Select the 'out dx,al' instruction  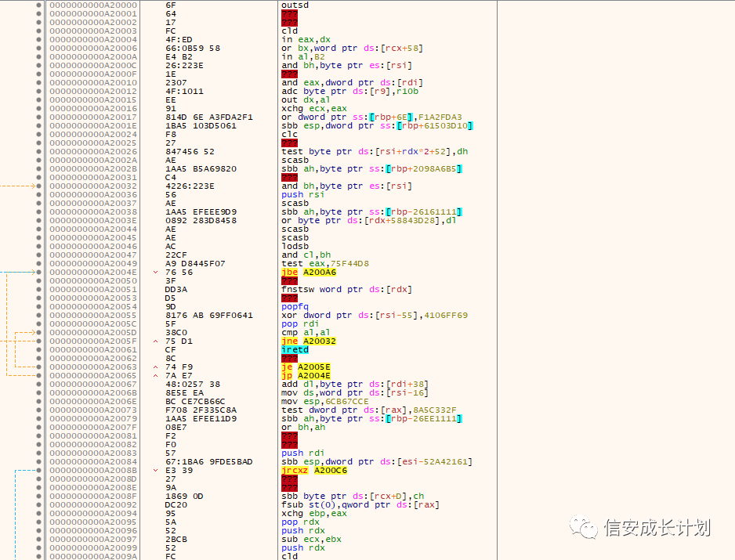click(x=306, y=100)
